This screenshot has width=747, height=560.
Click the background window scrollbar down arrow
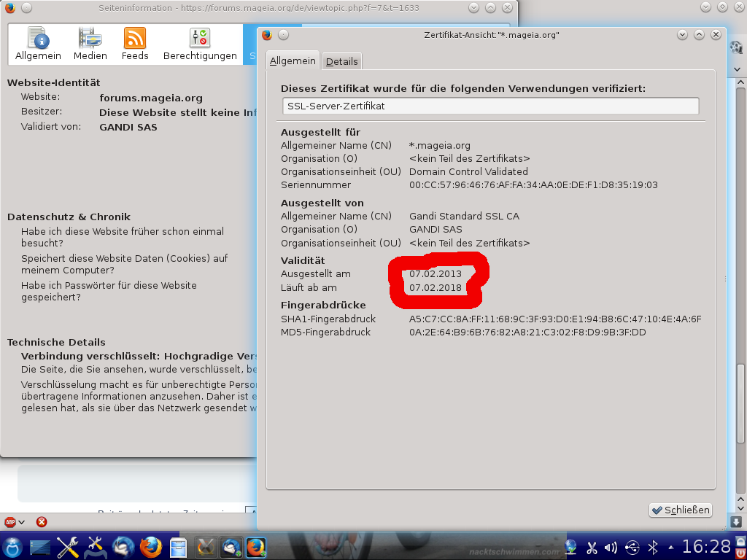click(x=740, y=510)
